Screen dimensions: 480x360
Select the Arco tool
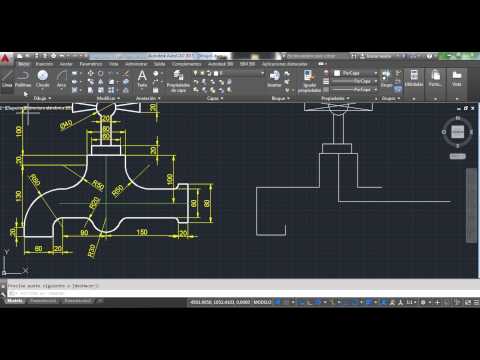click(x=61, y=79)
